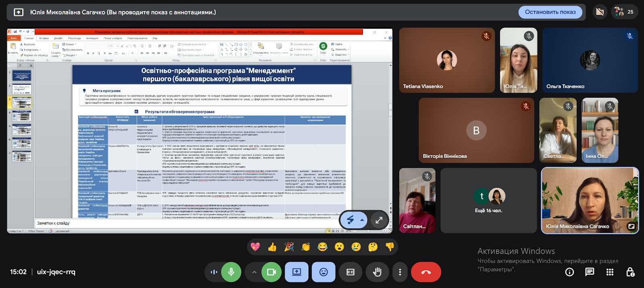This screenshot has height=288, width=644.
Task: Send the clapping hands reaction
Action: click(x=306, y=247)
